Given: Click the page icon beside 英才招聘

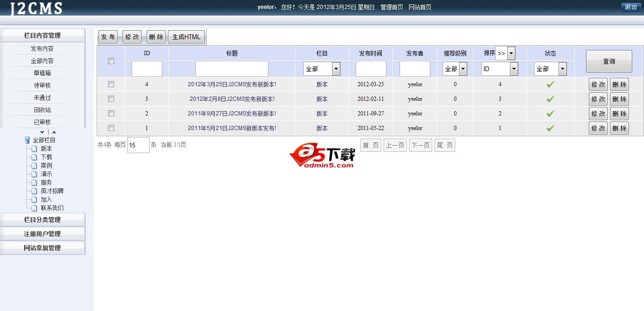Looking at the screenshot, I should click(x=35, y=190).
